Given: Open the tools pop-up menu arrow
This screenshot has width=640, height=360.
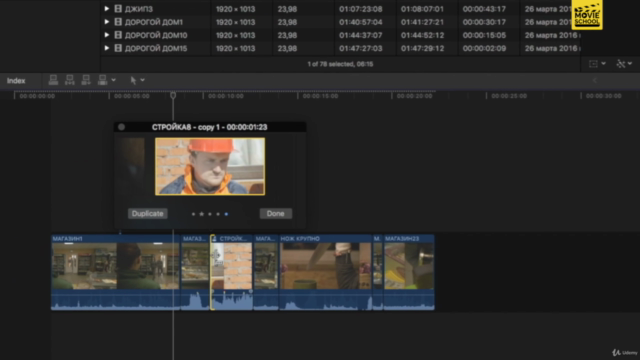Looking at the screenshot, I should (x=142, y=80).
